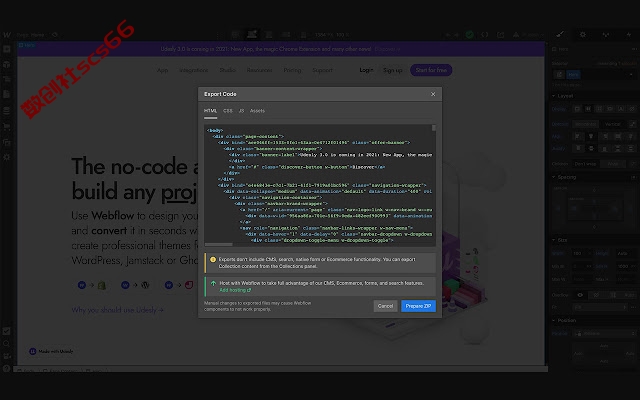This screenshot has height=400, width=640.
Task: Click the export code brackets icon
Action: point(484,35)
